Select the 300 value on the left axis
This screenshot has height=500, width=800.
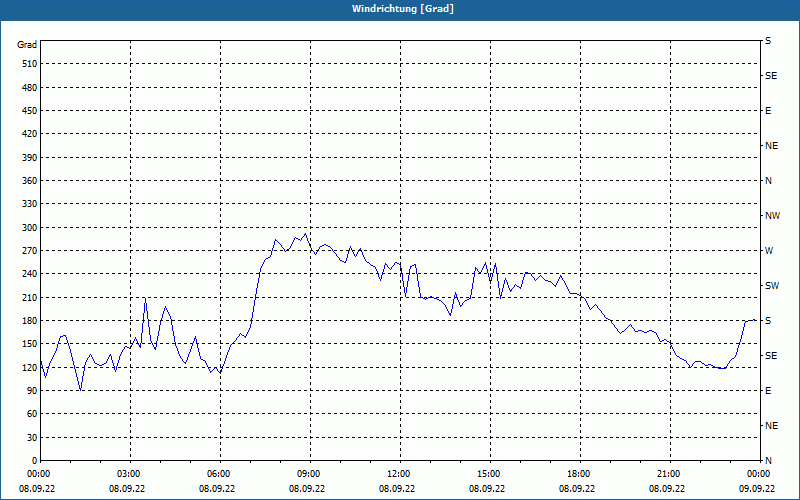click(30, 228)
